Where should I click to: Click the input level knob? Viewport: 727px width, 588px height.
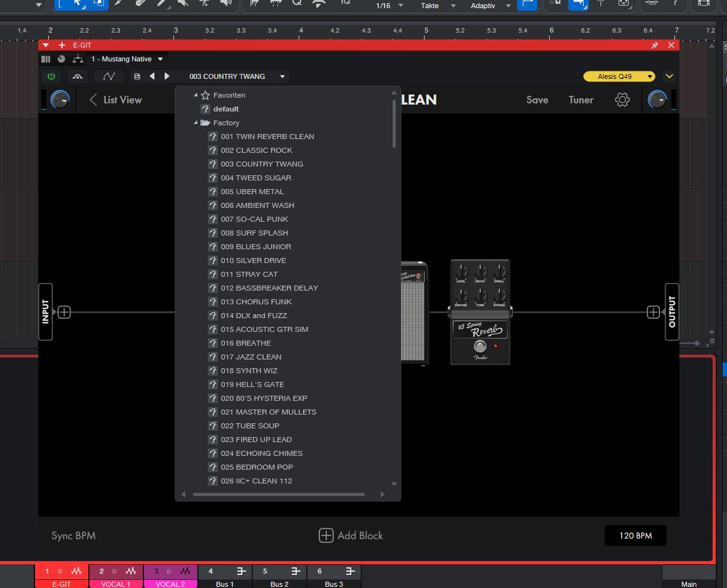tap(60, 99)
